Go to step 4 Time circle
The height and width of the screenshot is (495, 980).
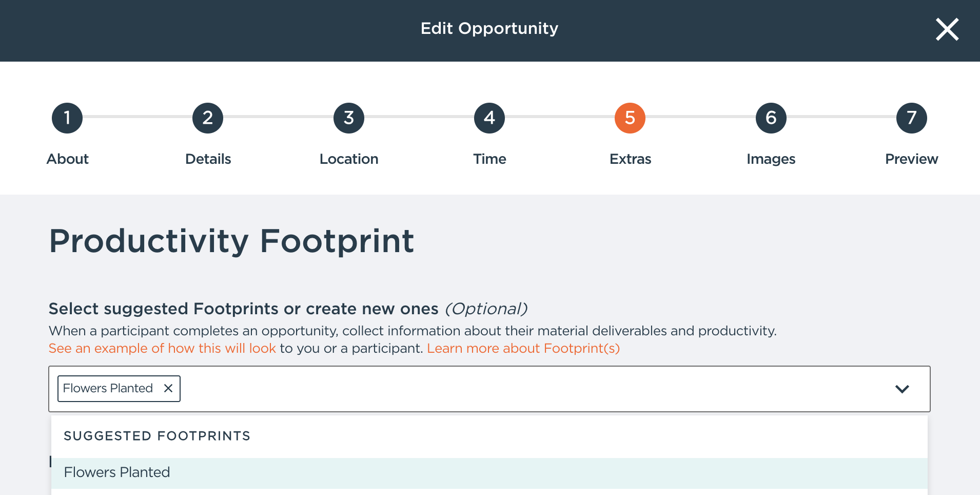(489, 118)
